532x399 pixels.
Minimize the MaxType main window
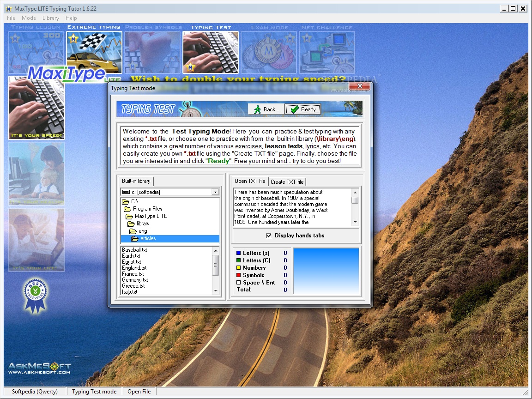(x=504, y=8)
